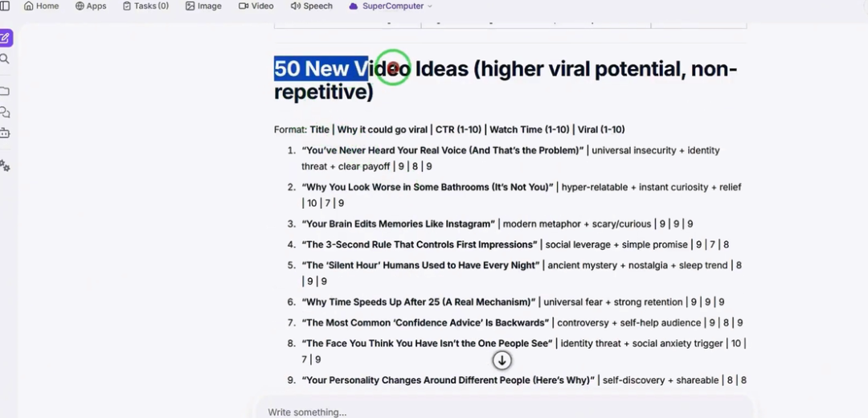Click the Silent Hour video idea title
The height and width of the screenshot is (418, 868).
coord(420,265)
